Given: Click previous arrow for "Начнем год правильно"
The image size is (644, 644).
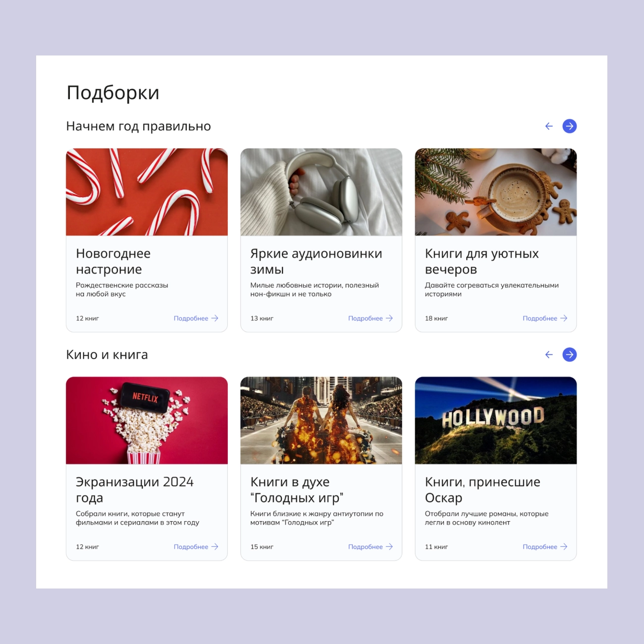Looking at the screenshot, I should coord(549,126).
